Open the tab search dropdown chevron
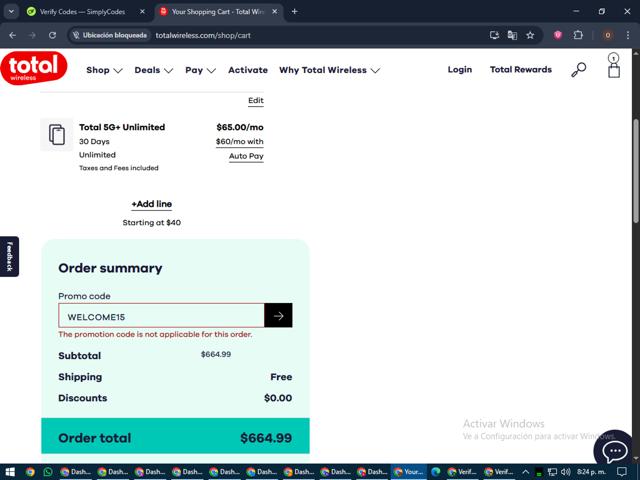The image size is (640, 480). [11, 11]
